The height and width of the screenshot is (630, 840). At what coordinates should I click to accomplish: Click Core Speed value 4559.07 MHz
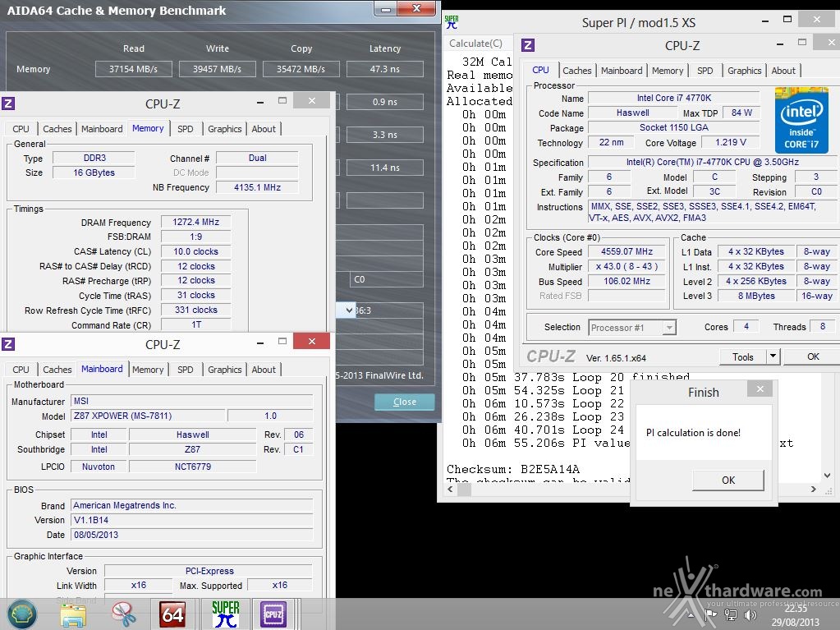pos(627,251)
